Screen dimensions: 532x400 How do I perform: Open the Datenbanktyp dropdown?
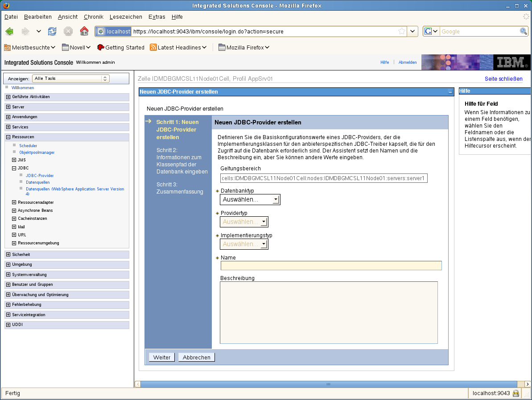point(250,199)
